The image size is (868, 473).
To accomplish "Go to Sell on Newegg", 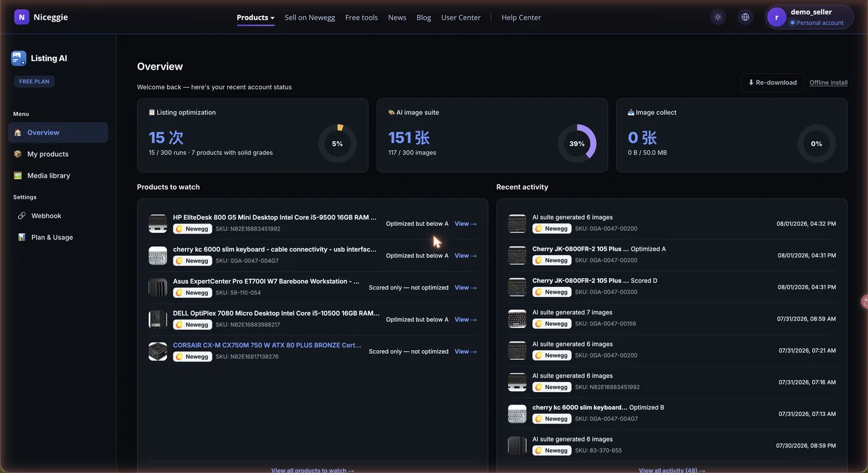I will 310,18.
